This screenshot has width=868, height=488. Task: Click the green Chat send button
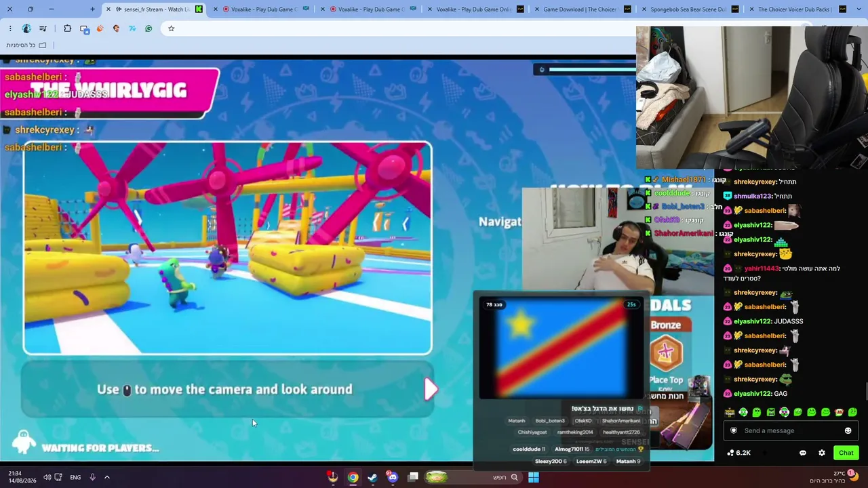coord(846,453)
